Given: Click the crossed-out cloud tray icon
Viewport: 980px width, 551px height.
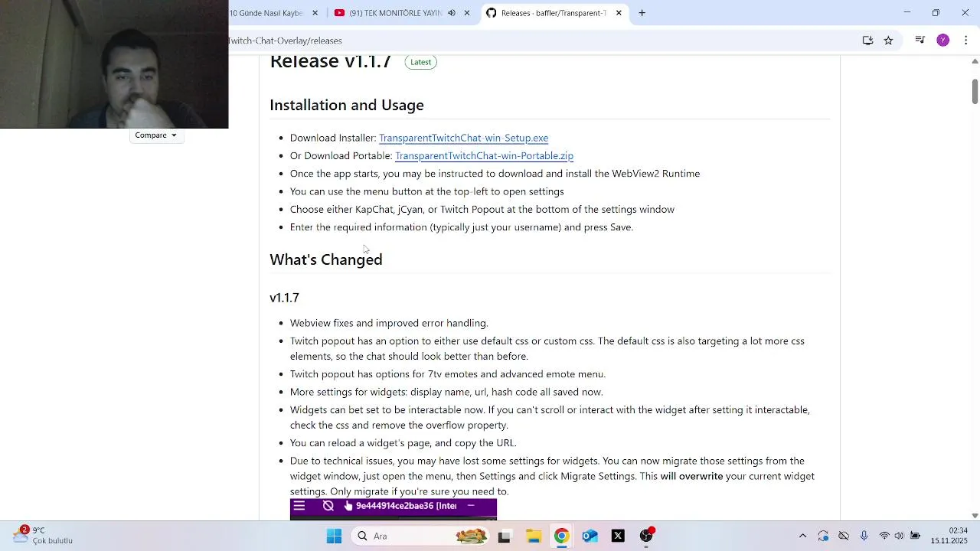Looking at the screenshot, I should [844, 536].
